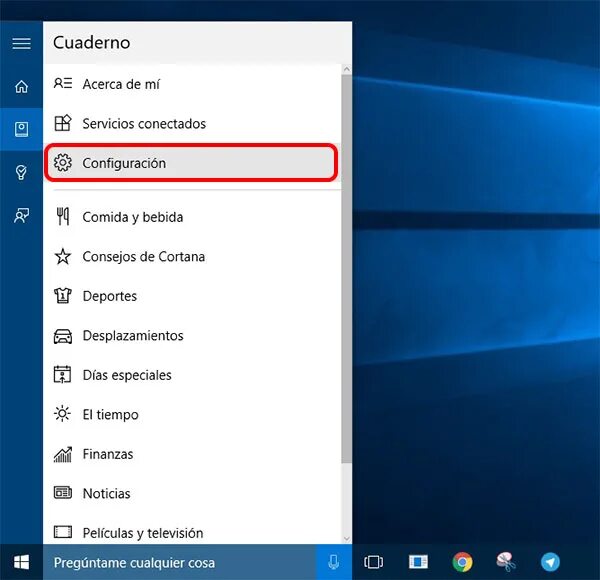Screen dimensions: 600x580
Task: Open Telegram from the taskbar
Action: (550, 562)
